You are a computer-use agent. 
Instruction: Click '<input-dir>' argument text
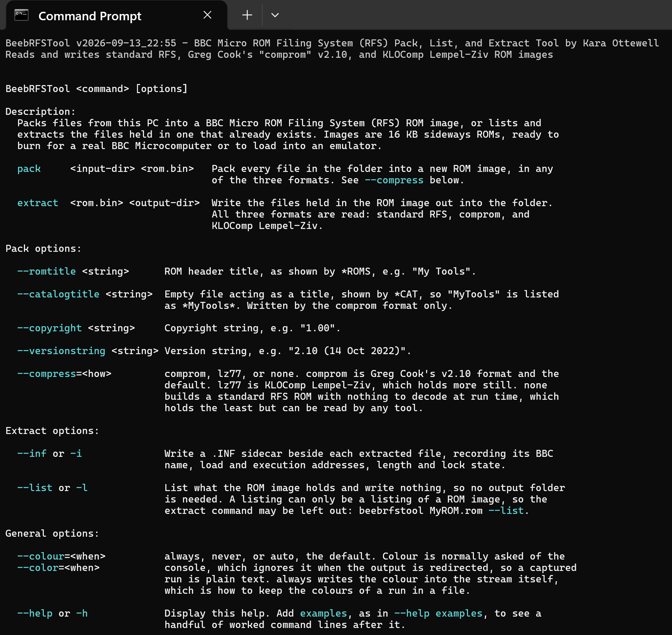pos(103,169)
